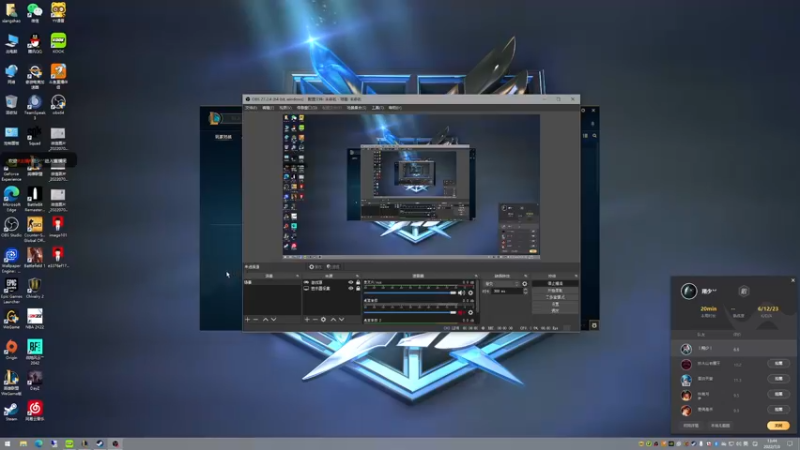Open Wallpaper Engine desktop shortcut
Image resolution: width=800 pixels, height=450 pixels.
point(11,259)
